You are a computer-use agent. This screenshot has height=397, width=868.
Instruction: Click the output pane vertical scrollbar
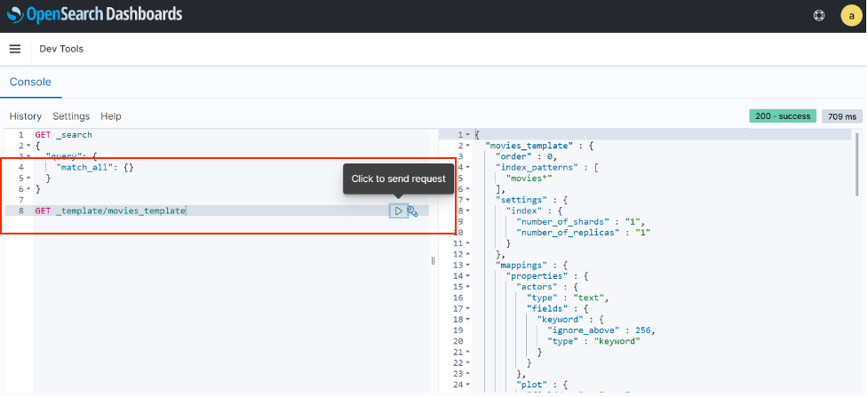[x=857, y=164]
